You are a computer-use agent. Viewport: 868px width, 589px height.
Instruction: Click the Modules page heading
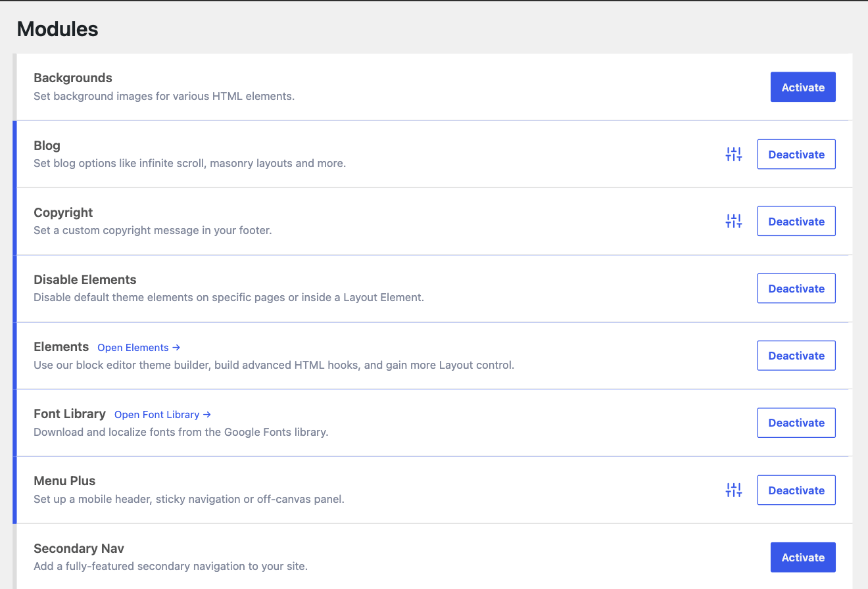(x=57, y=29)
